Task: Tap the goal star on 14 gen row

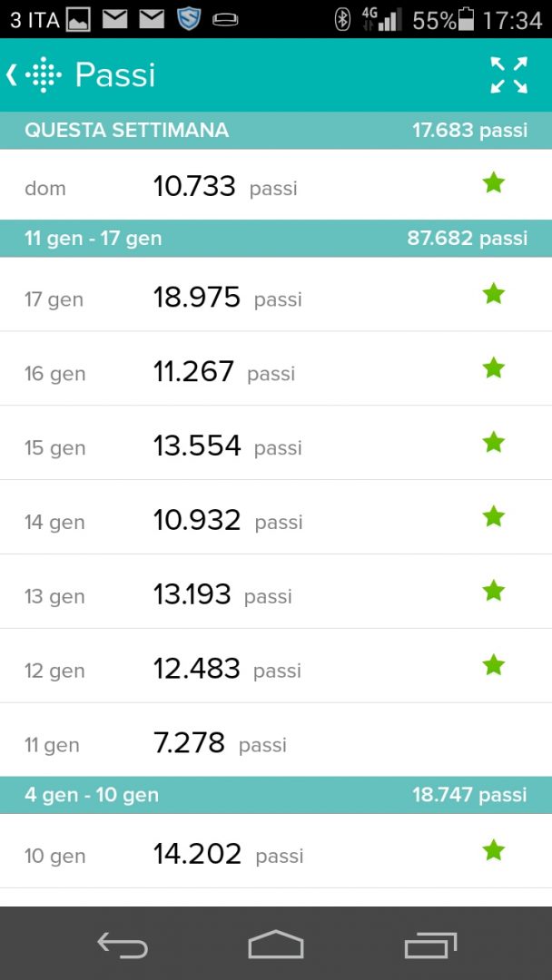Action: (493, 517)
